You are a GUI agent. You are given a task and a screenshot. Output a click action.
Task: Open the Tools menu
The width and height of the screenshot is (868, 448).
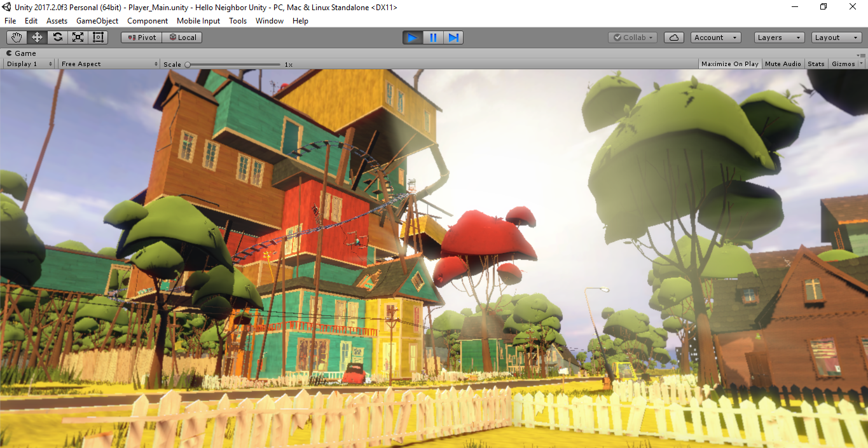click(238, 21)
